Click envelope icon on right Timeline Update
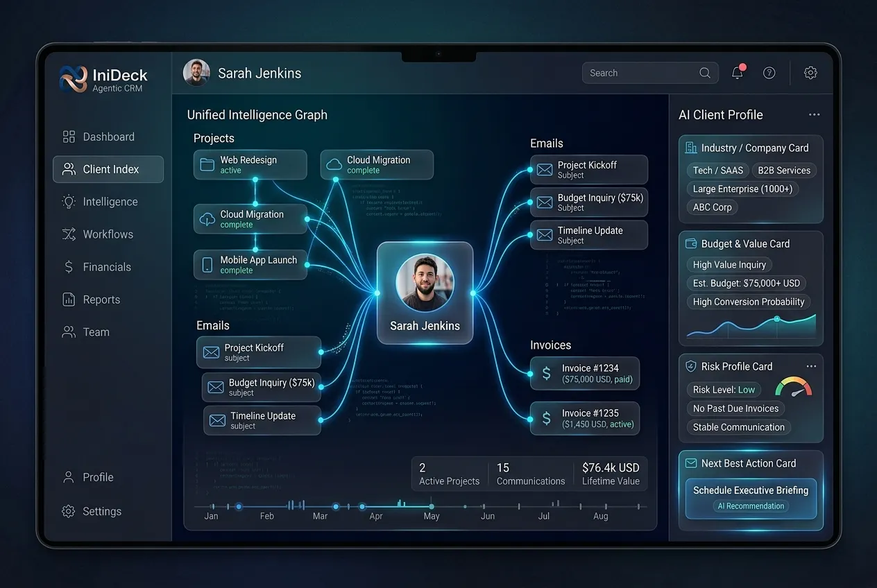 [545, 235]
